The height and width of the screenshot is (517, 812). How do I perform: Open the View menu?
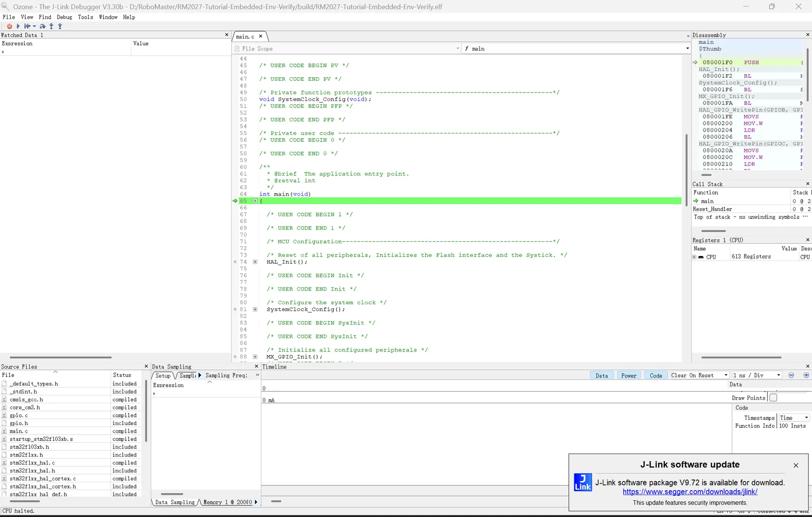click(x=27, y=17)
